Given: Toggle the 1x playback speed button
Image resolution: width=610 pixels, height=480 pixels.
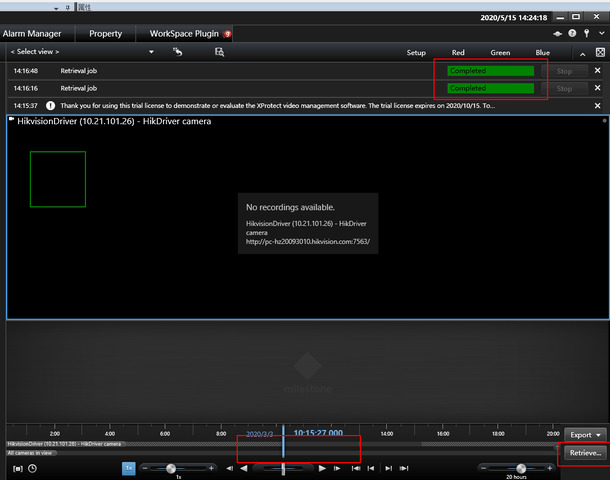Looking at the screenshot, I should click(x=129, y=468).
